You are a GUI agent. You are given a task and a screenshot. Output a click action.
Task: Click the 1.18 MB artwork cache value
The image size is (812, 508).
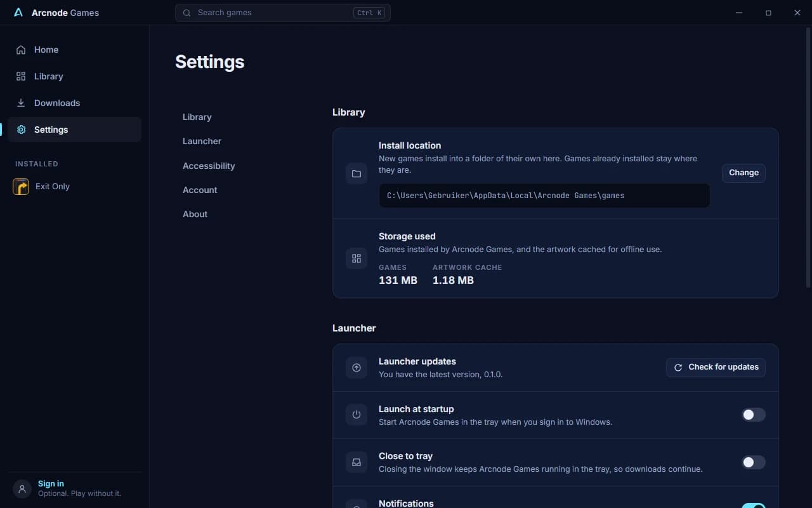(x=453, y=280)
